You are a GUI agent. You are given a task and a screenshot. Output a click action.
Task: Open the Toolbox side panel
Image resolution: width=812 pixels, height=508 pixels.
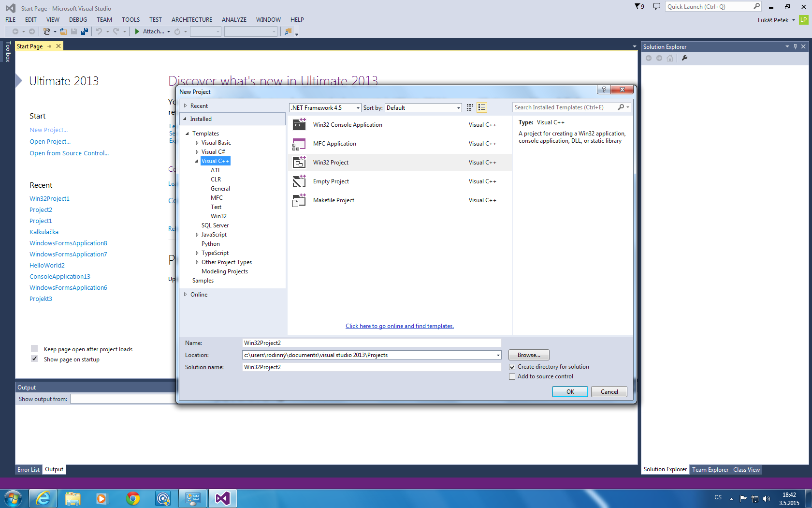pos(8,52)
